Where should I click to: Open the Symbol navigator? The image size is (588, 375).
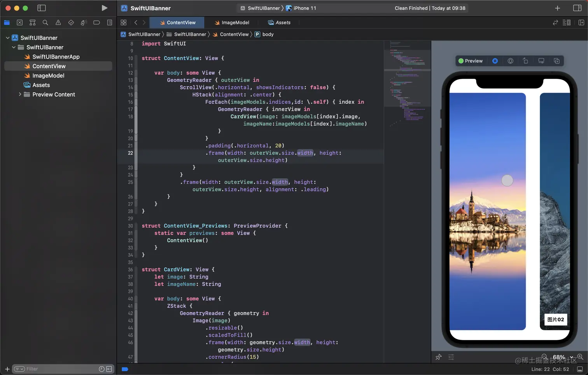tap(32, 23)
